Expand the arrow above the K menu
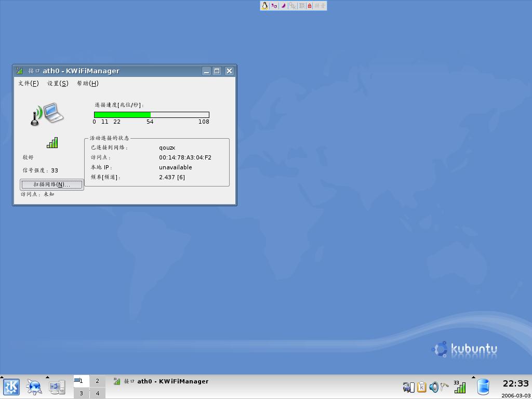This screenshot has width=532, height=399. (2, 377)
